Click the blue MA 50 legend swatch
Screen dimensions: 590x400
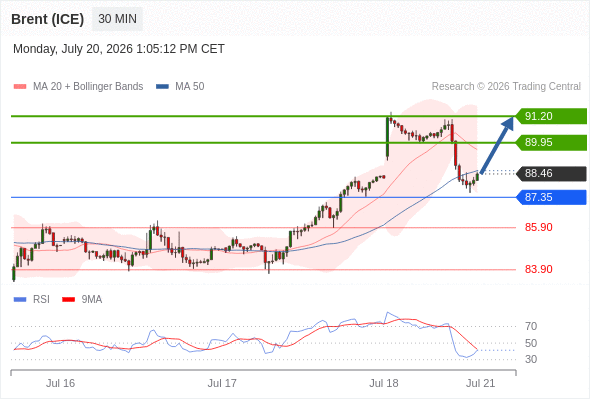tap(162, 87)
